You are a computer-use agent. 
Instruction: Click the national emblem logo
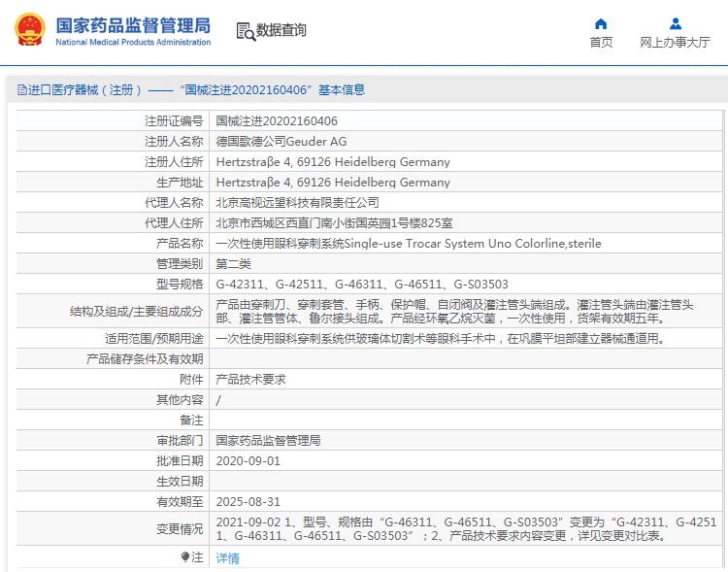point(30,29)
